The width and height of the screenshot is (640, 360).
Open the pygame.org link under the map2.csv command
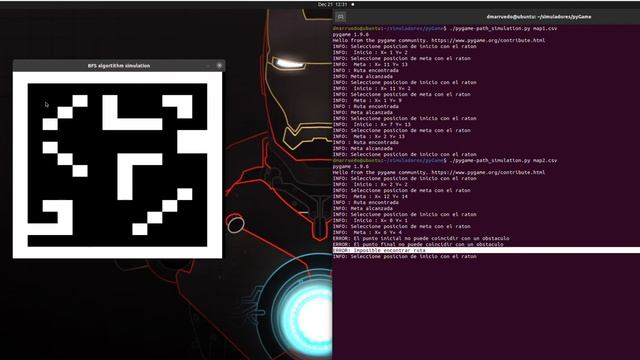pyautogui.click(x=488, y=172)
